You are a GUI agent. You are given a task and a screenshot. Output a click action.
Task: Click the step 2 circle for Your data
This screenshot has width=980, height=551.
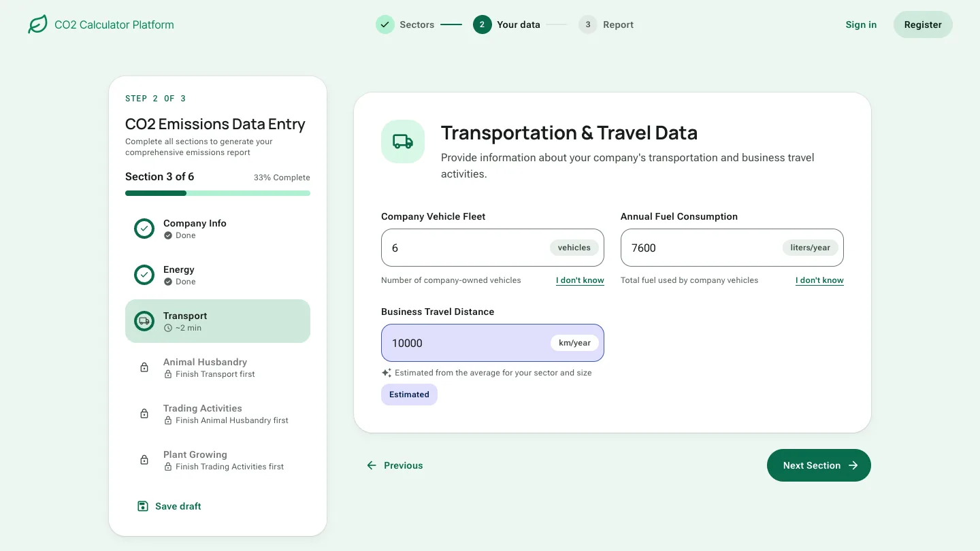pos(483,24)
